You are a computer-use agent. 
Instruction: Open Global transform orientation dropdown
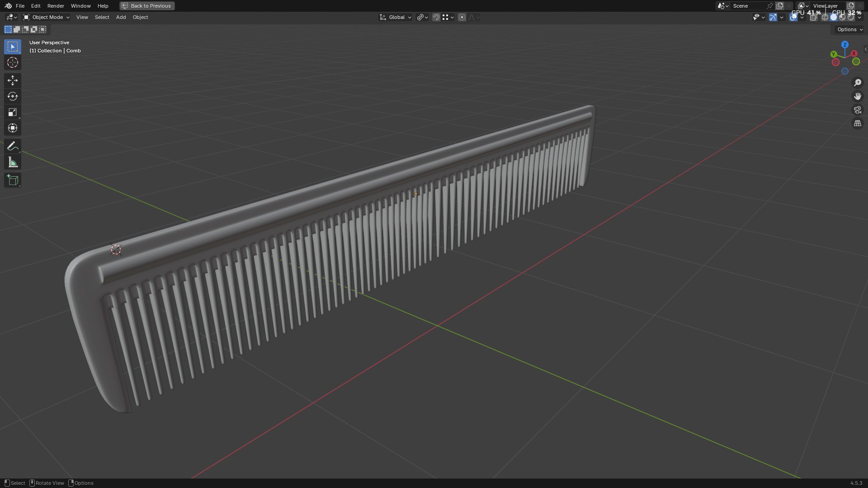pyautogui.click(x=395, y=17)
